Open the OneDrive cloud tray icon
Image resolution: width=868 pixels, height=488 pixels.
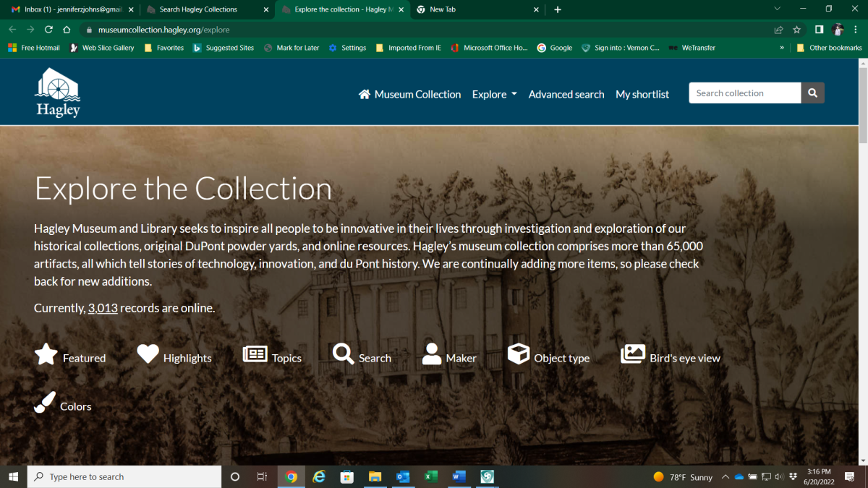coord(739,477)
